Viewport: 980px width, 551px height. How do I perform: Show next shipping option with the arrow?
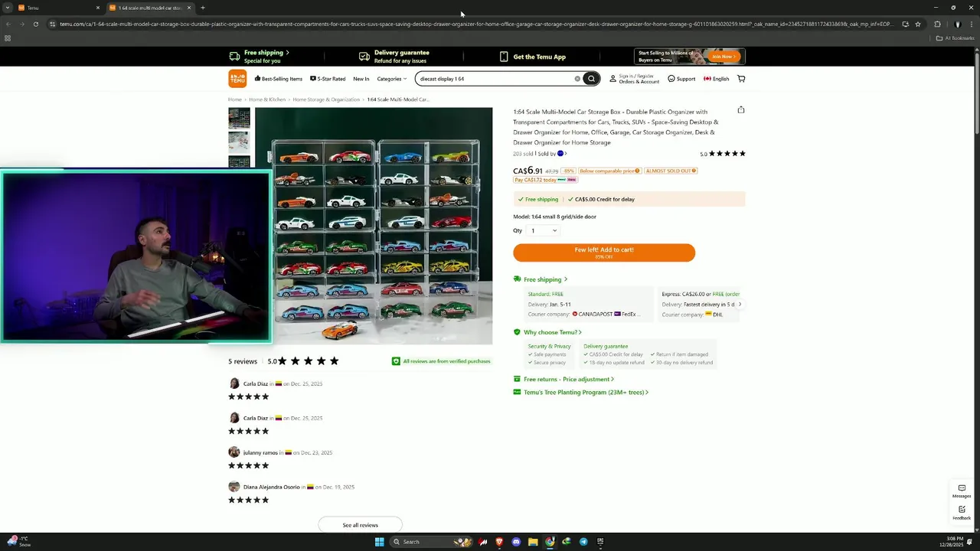pyautogui.click(x=740, y=305)
